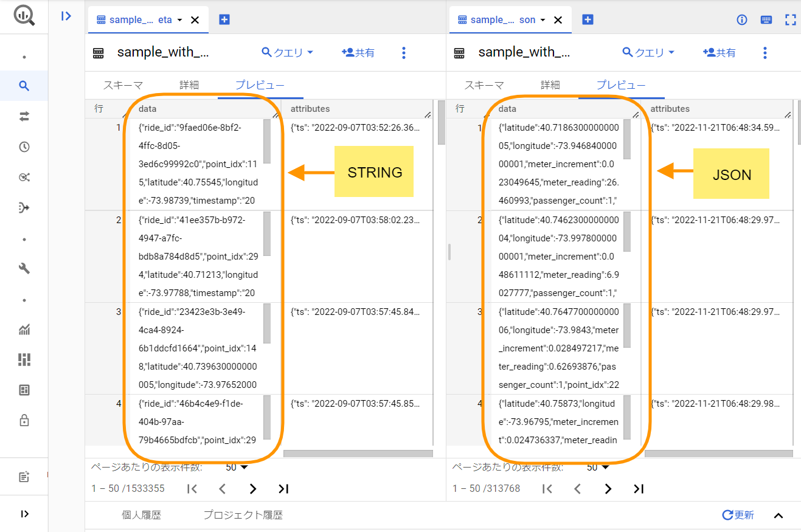Open keyboard shortcuts with the keyboard icon
This screenshot has width=801, height=532.
pos(766,19)
